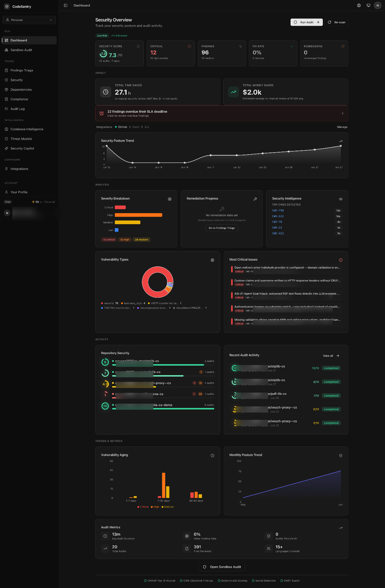Click the Security Score shield icon
Viewport: 385px width, 588px height.
click(138, 47)
